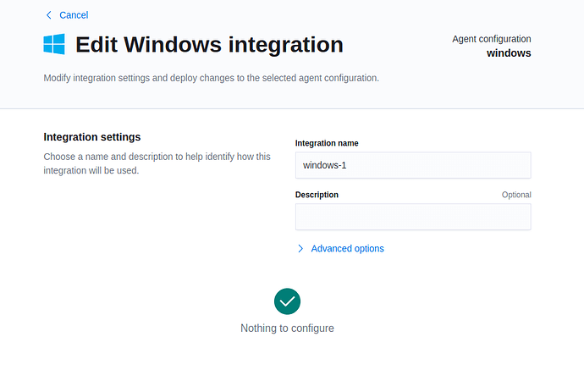
Task: Click into the Description text field
Action: (412, 217)
